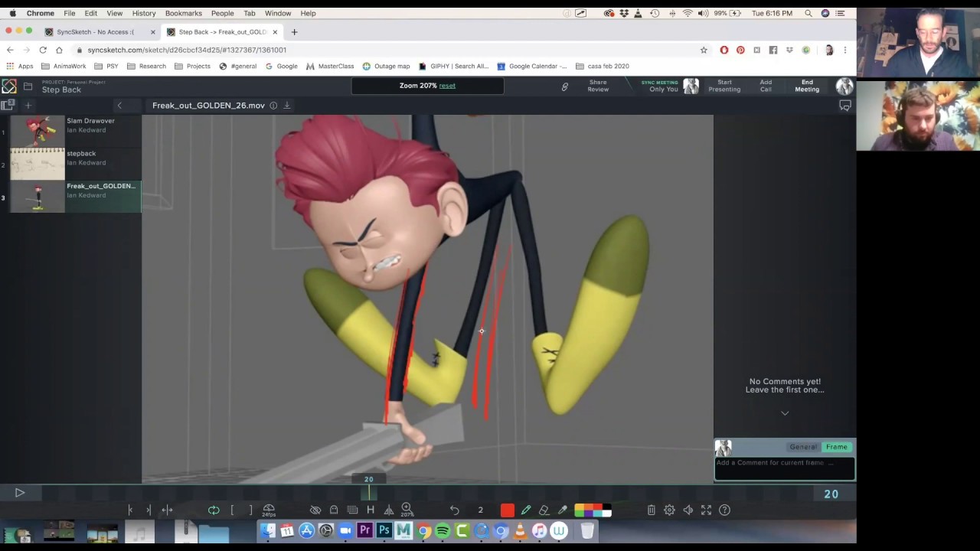The image size is (980, 551).
Task: Download Freak_out_GOLDEN_26.mov
Action: coord(287,106)
